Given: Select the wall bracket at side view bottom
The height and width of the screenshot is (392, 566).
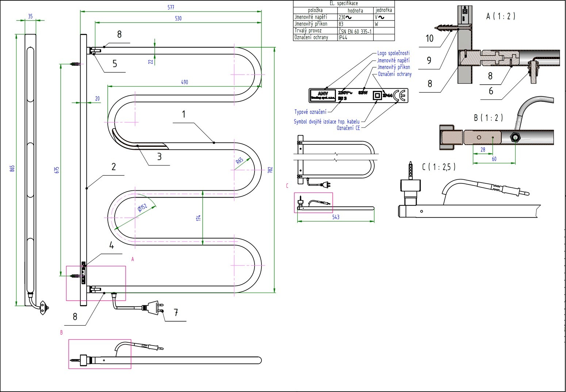Looking at the screenshot, I should [44, 307].
